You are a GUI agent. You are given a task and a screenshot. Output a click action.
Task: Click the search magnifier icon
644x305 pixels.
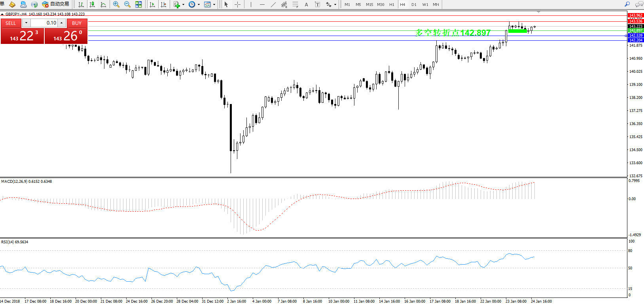click(x=627, y=4)
